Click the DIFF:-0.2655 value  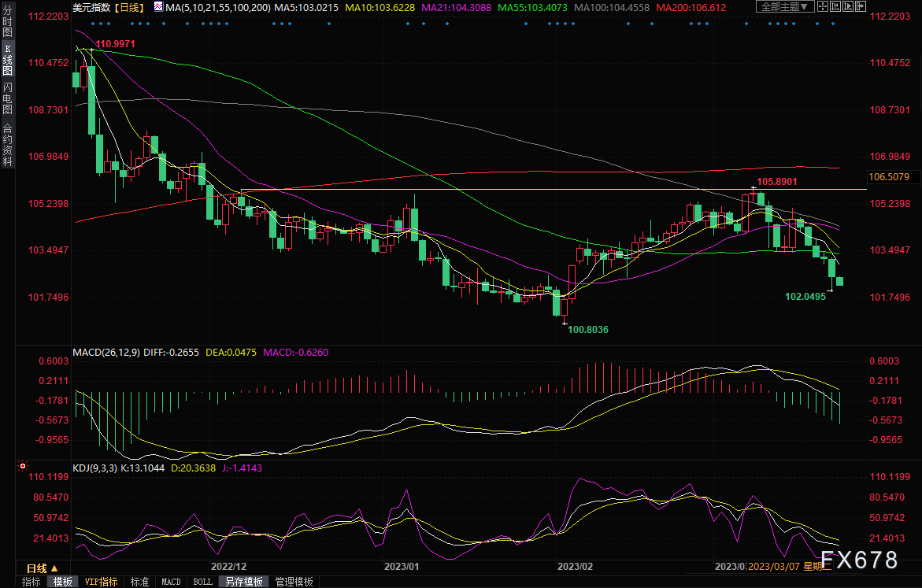point(171,352)
